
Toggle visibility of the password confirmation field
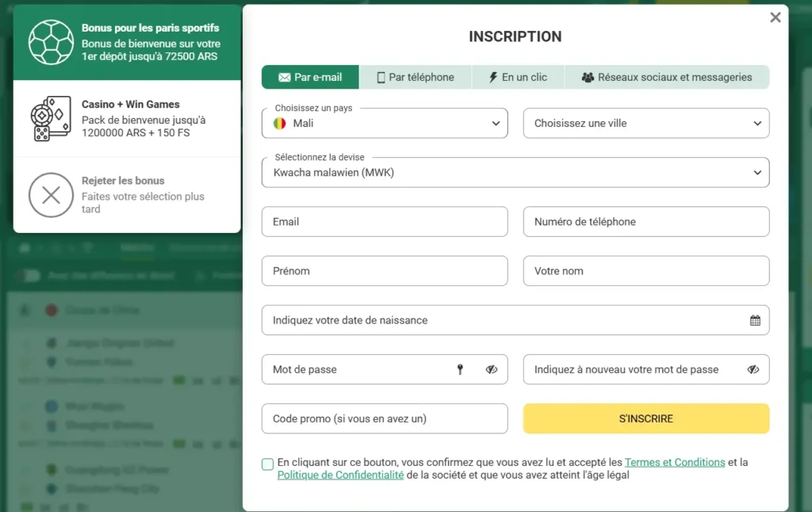click(753, 369)
